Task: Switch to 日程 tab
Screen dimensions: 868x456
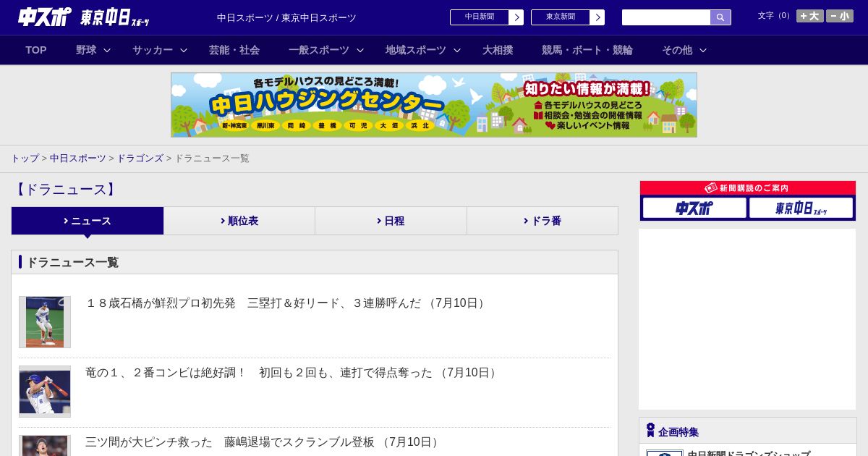Action: click(x=391, y=221)
